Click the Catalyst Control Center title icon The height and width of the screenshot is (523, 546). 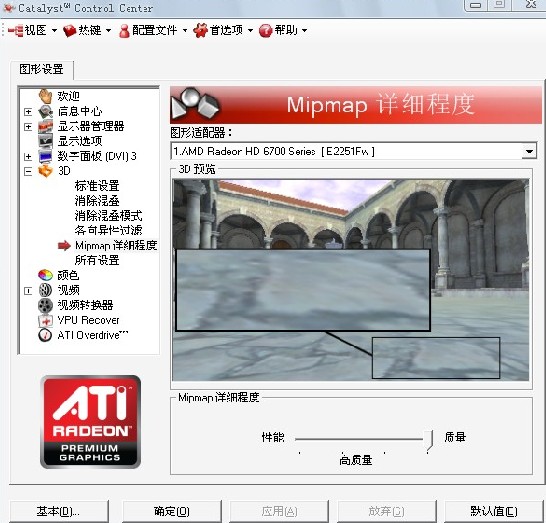[x=8, y=8]
